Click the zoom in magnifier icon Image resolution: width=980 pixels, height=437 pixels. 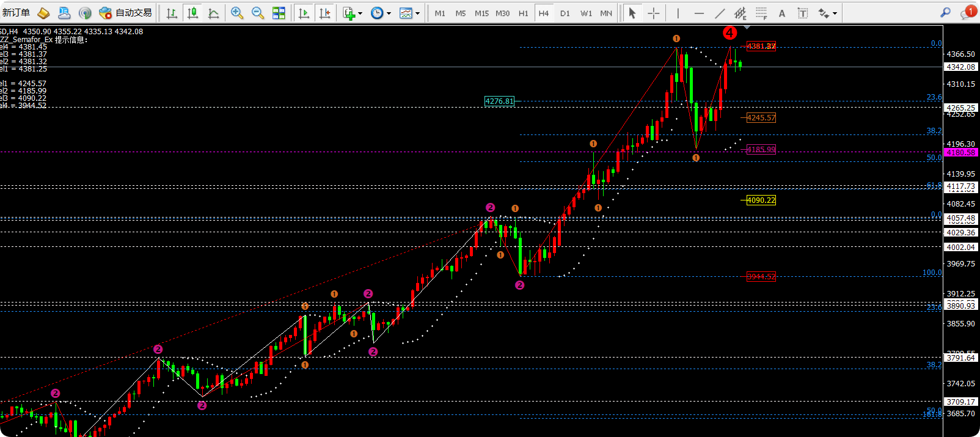(237, 13)
